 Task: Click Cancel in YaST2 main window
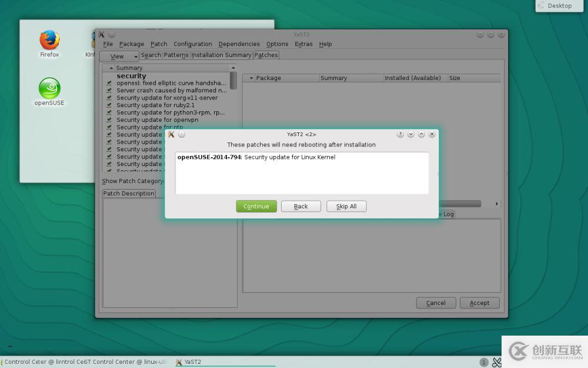(x=436, y=303)
